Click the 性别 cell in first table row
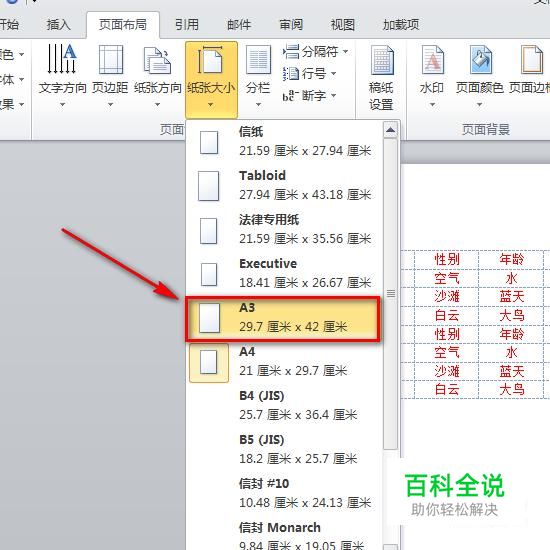Image resolution: width=550 pixels, height=550 pixels. pyautogui.click(x=447, y=260)
